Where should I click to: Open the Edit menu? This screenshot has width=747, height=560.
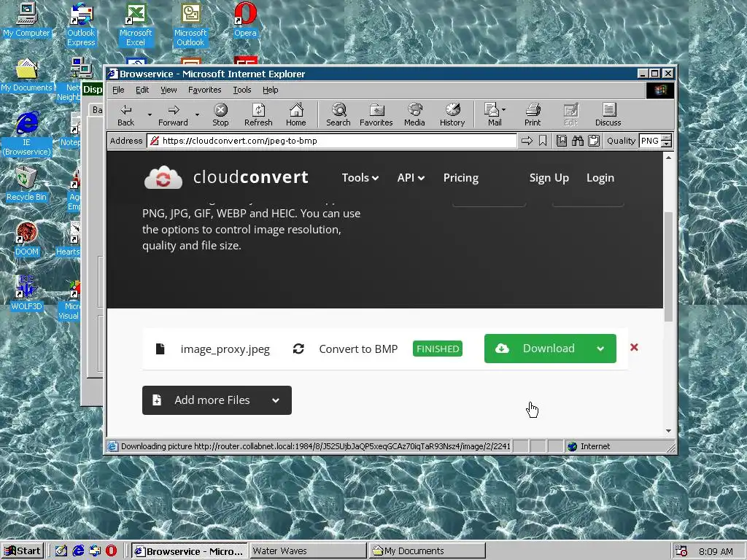(142, 90)
